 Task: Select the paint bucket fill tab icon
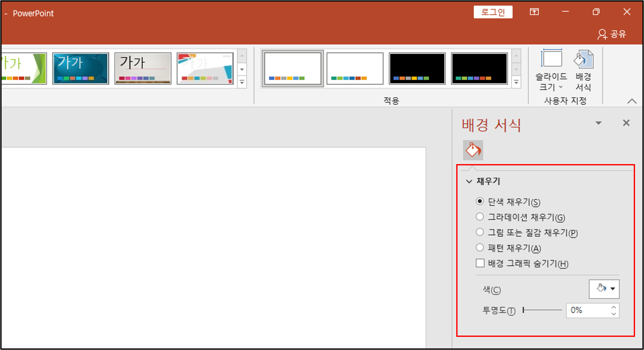(x=473, y=150)
